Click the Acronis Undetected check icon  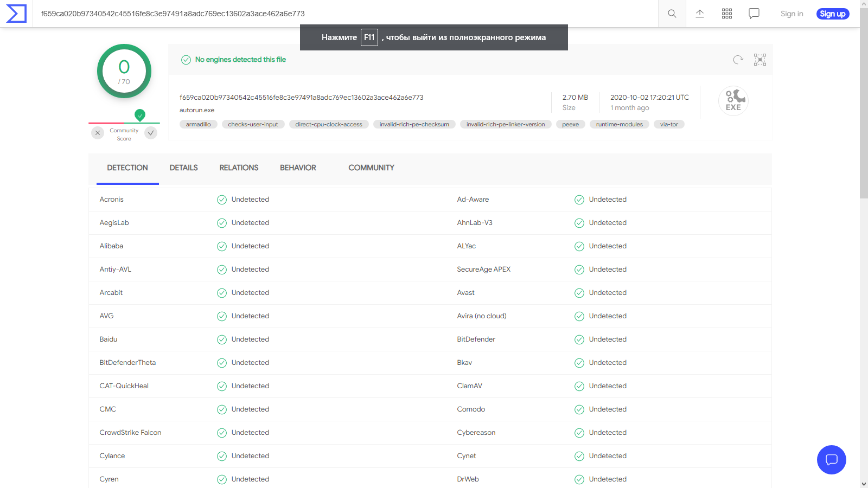point(222,200)
